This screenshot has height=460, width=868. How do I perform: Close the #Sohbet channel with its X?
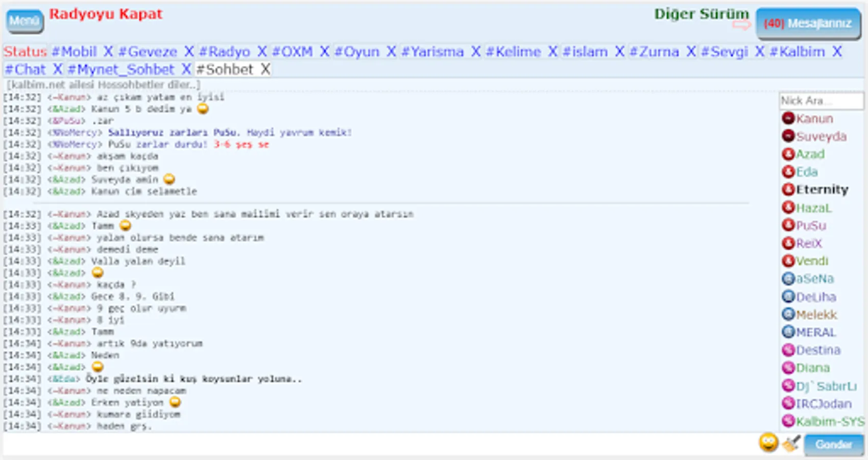(265, 69)
